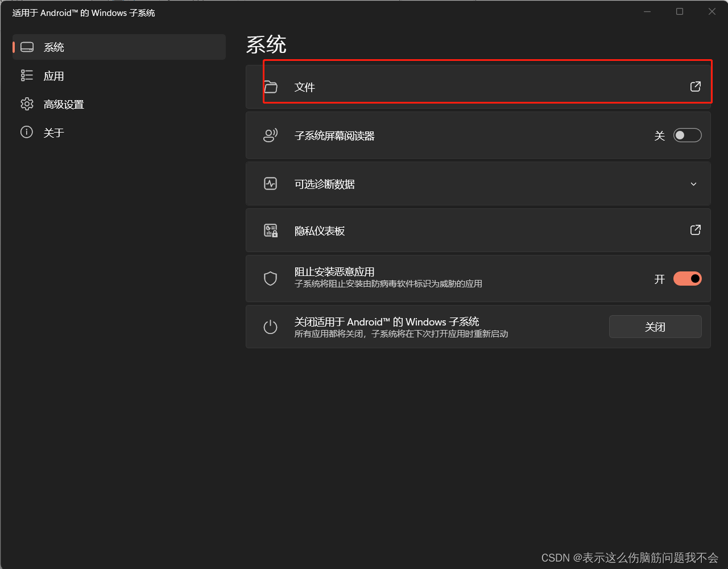Open the 文件 folder icon

[271, 87]
